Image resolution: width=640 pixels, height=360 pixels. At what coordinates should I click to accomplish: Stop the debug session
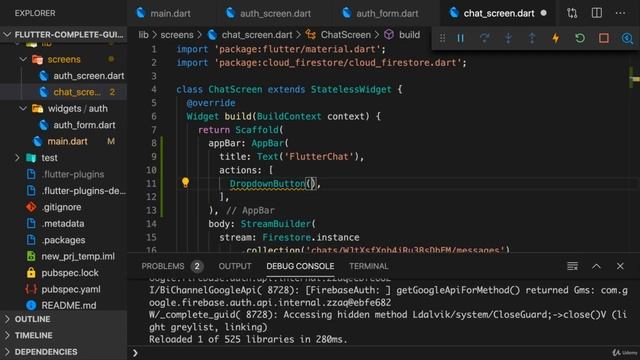pyautogui.click(x=604, y=38)
